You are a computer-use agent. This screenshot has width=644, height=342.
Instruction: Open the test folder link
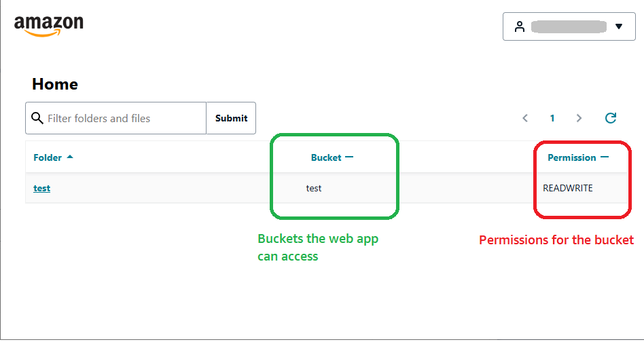[x=41, y=188]
